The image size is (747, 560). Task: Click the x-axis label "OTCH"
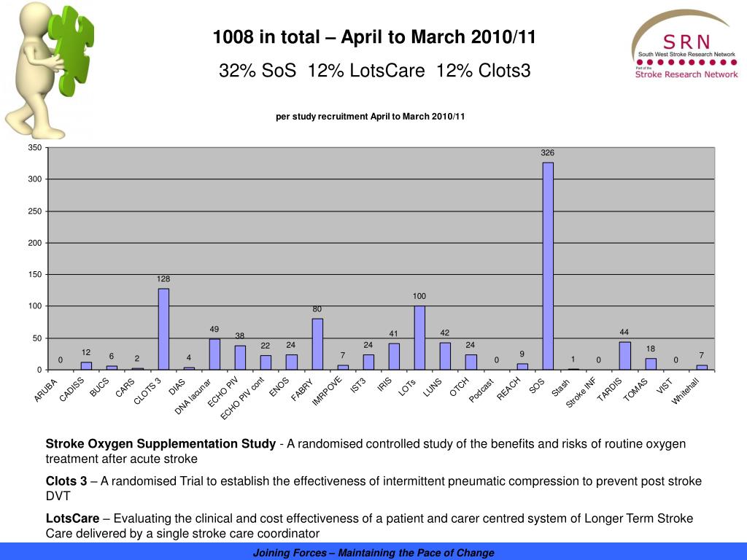point(460,386)
